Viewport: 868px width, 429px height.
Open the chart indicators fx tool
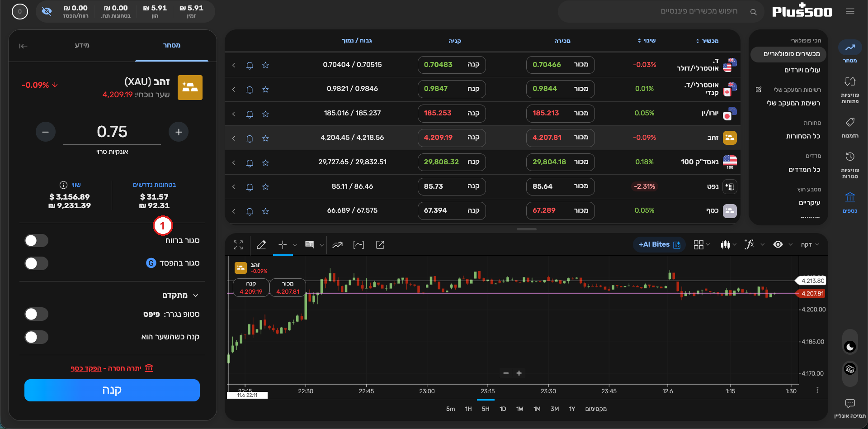[749, 244]
